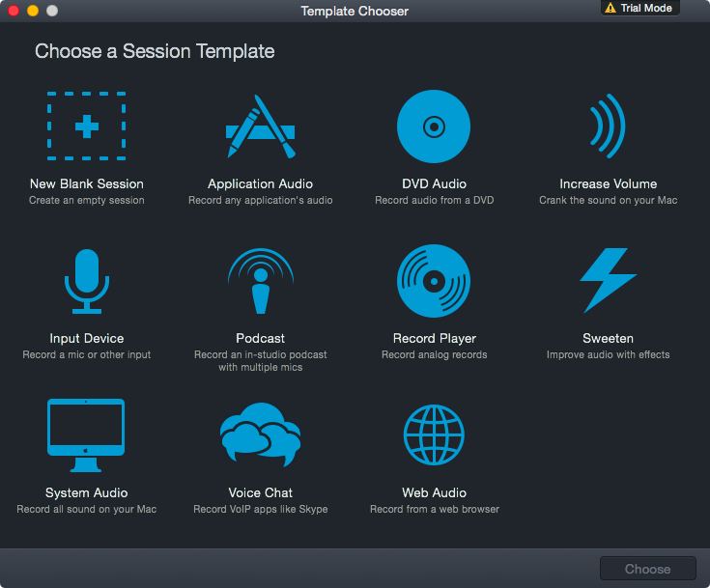Pick the DVD Audio disc icon
The image size is (710, 588).
(434, 126)
